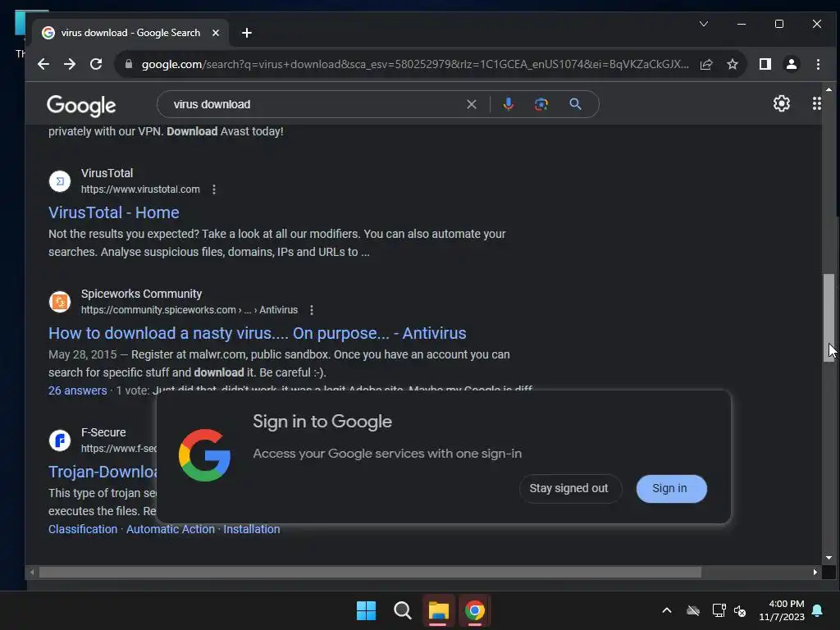
Task: Open the 26 answers link
Action: [x=78, y=390]
